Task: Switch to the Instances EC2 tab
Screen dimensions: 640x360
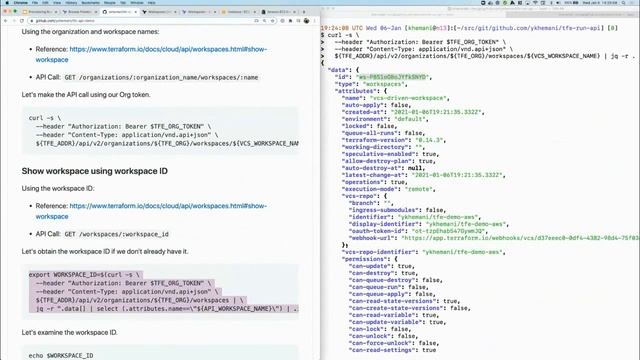Action: tap(238, 12)
